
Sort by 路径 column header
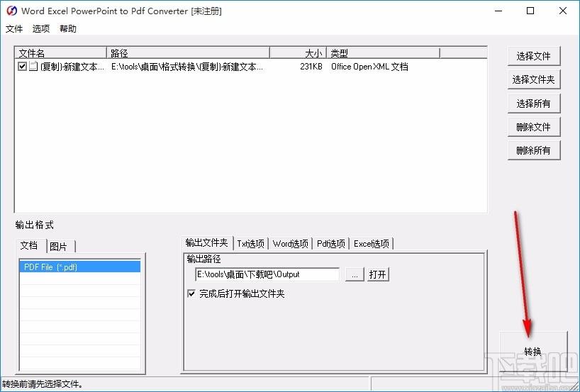(x=188, y=53)
